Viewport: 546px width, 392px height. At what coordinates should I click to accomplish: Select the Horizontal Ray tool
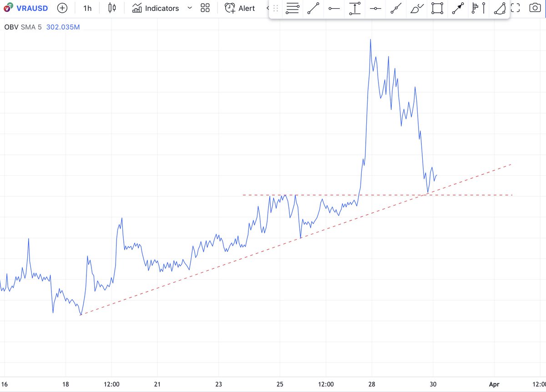334,8
